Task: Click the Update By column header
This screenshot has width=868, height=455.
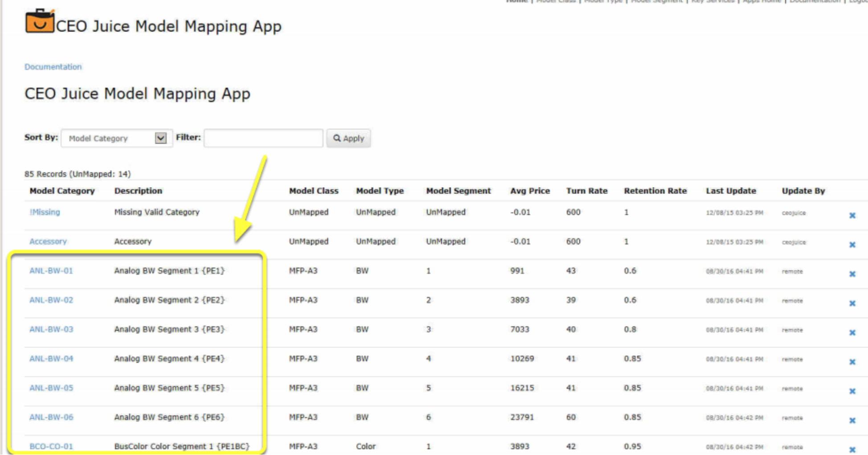Action: (803, 191)
